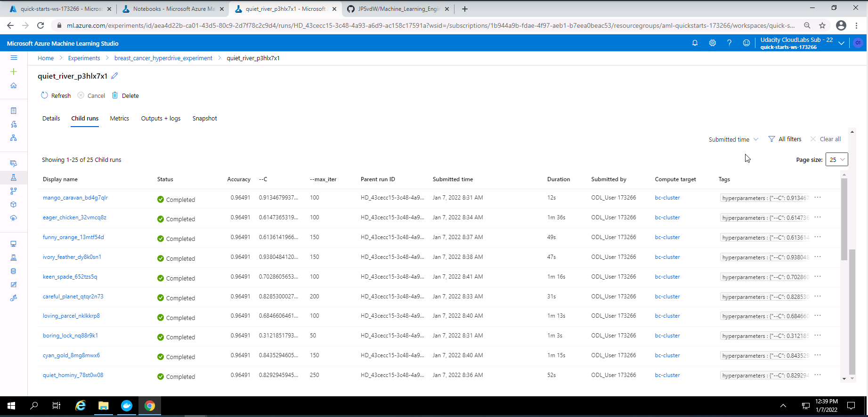This screenshot has width=868, height=417.
Task: Open Pipelines in the sidebar
Action: point(14,191)
